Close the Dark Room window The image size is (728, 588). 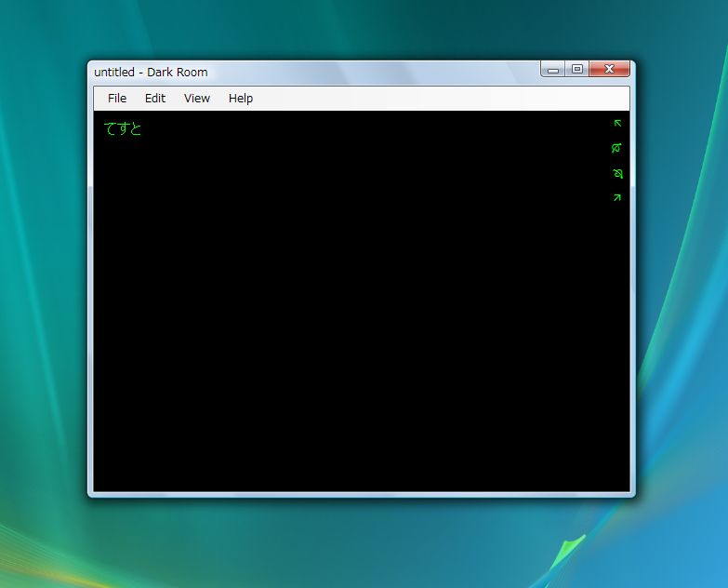point(610,69)
